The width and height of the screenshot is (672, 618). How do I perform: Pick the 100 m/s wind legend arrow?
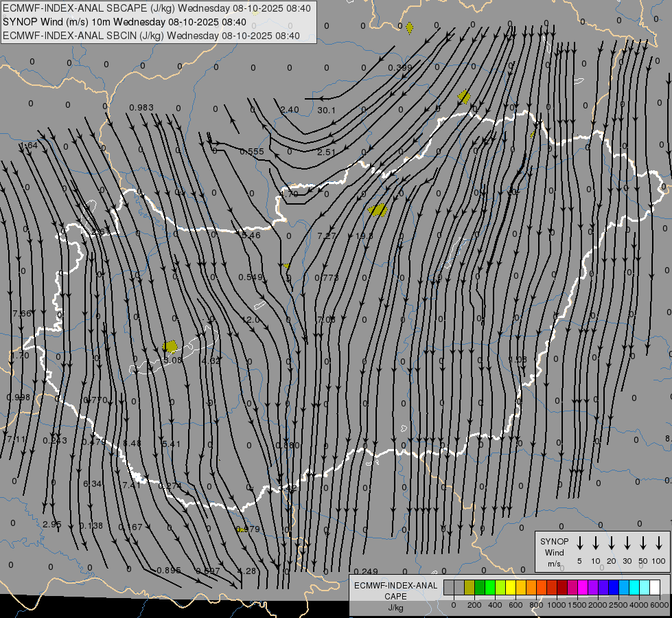[x=659, y=543]
